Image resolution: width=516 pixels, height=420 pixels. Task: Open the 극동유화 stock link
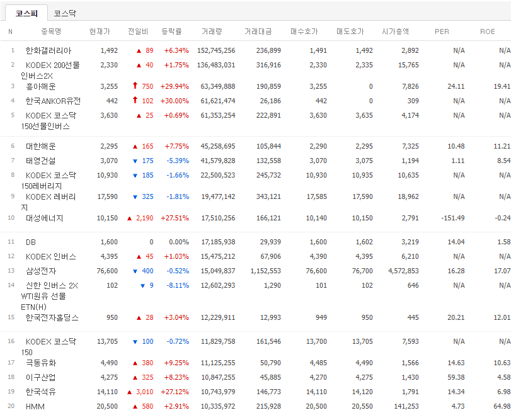41,363
